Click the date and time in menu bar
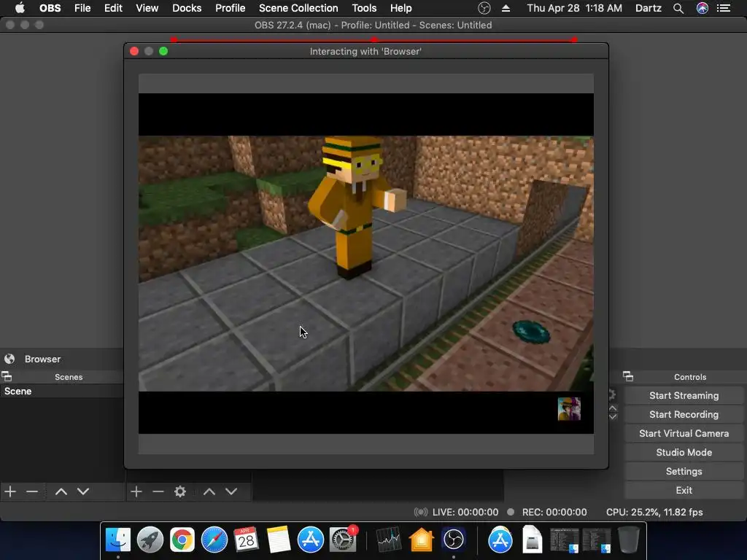This screenshot has width=747, height=560. (574, 8)
